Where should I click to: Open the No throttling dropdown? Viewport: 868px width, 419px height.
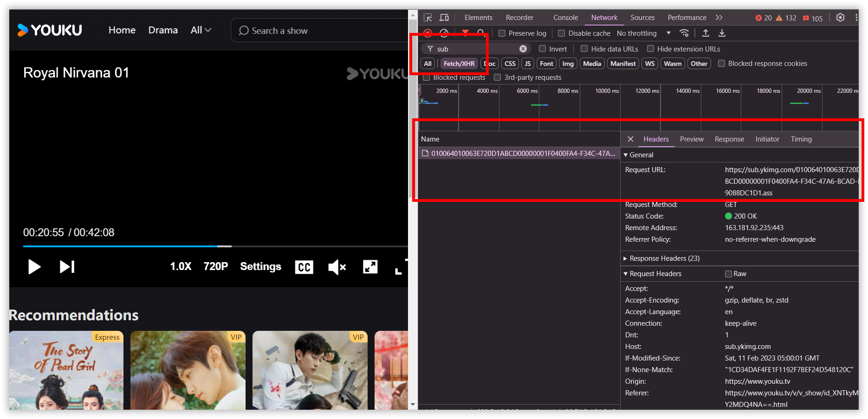pos(643,33)
